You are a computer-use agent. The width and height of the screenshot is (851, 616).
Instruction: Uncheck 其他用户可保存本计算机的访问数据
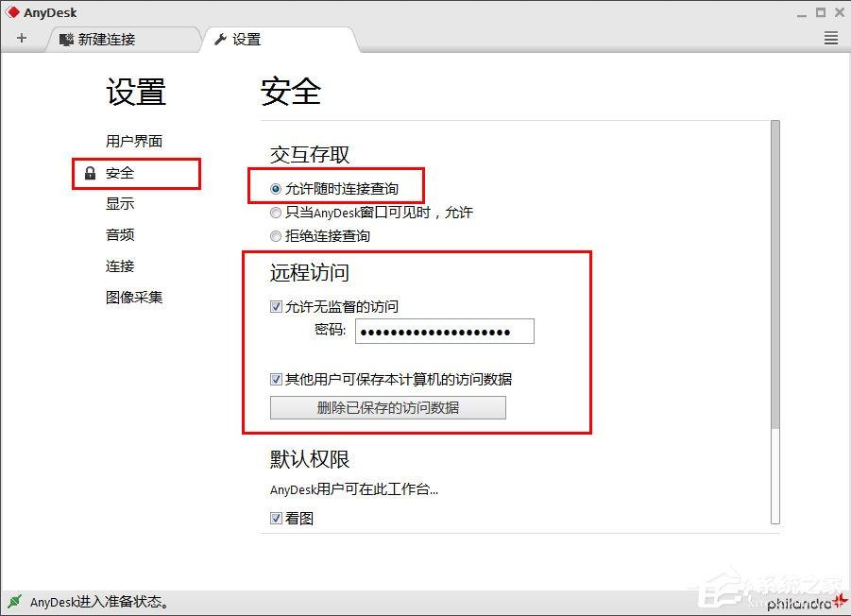276,378
